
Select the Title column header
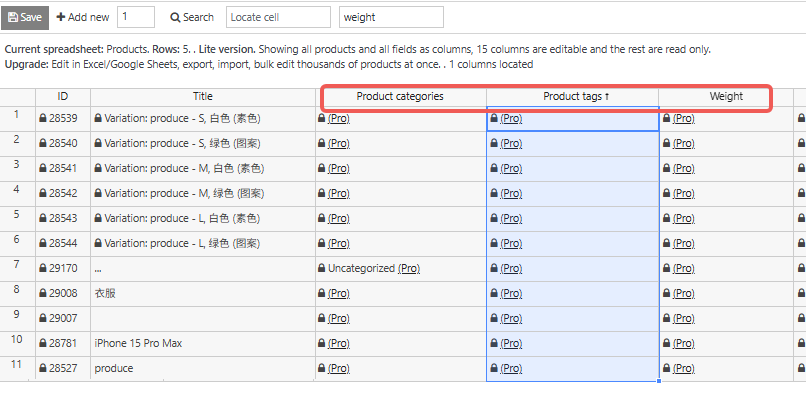point(203,96)
